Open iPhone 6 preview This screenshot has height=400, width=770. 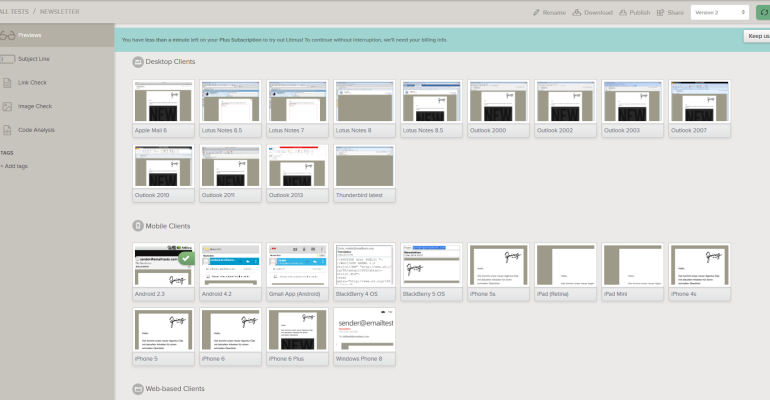230,336
